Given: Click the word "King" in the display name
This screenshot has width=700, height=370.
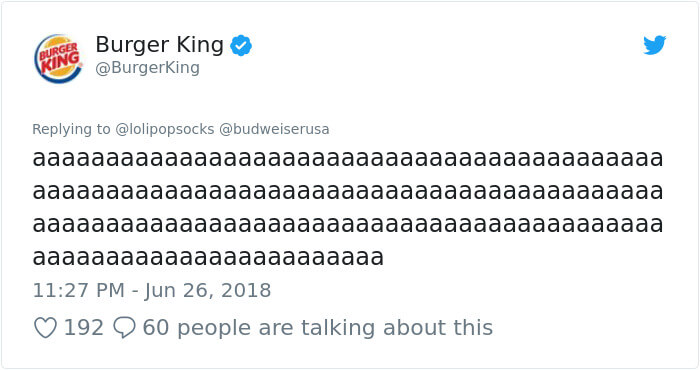Looking at the screenshot, I should pos(200,45).
